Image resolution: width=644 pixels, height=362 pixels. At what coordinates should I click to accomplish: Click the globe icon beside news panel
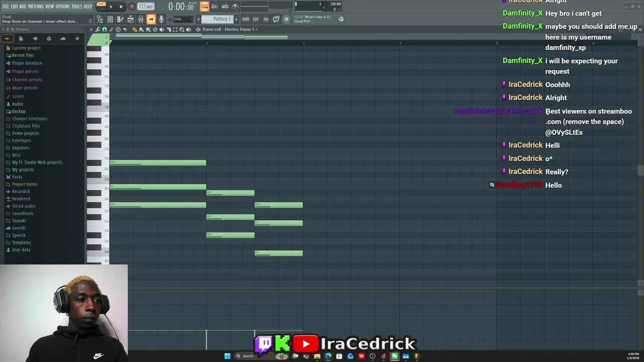341,19
